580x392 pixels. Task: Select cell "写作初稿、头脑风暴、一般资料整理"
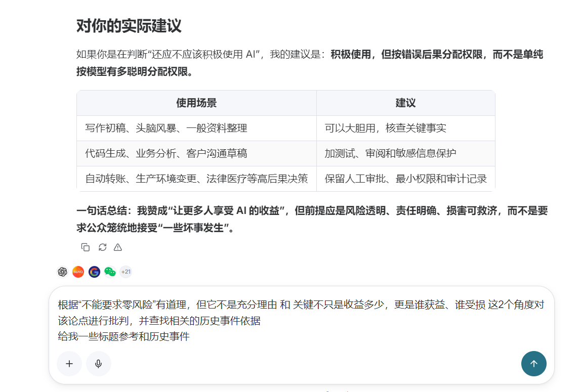coord(196,128)
